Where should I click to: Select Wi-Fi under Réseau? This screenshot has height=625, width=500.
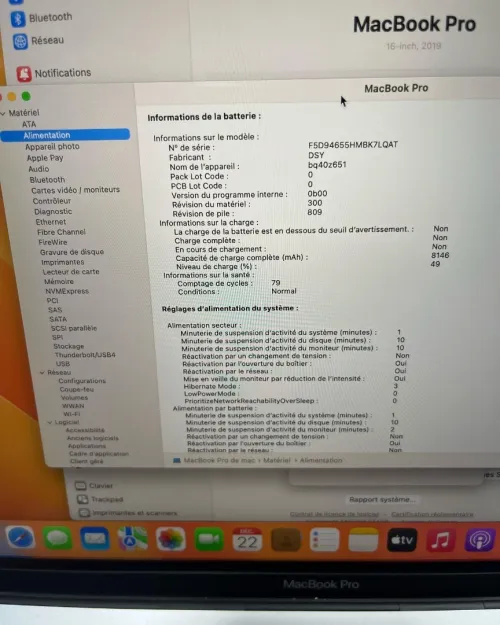click(x=71, y=414)
